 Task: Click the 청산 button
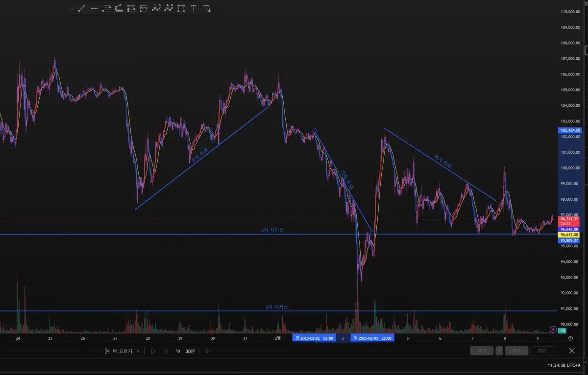(x=542, y=351)
